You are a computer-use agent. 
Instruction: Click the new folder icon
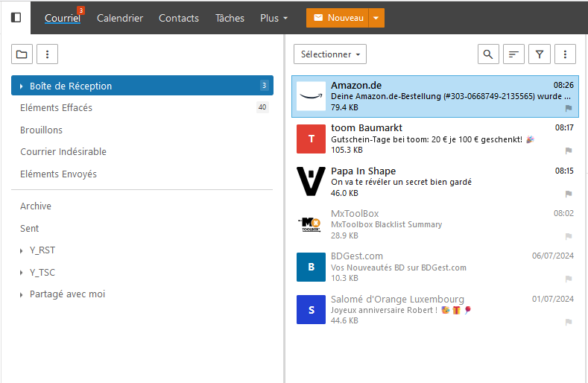click(x=22, y=54)
